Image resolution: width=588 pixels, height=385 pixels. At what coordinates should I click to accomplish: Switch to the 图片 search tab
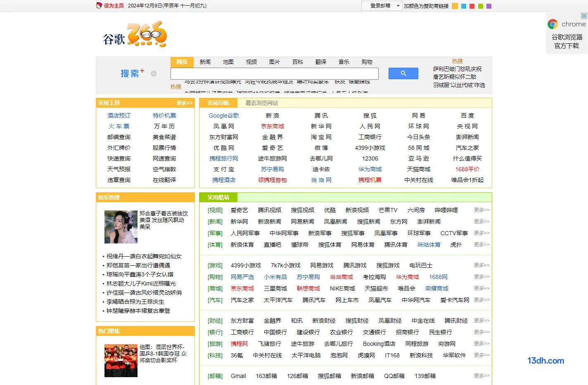coord(275,62)
